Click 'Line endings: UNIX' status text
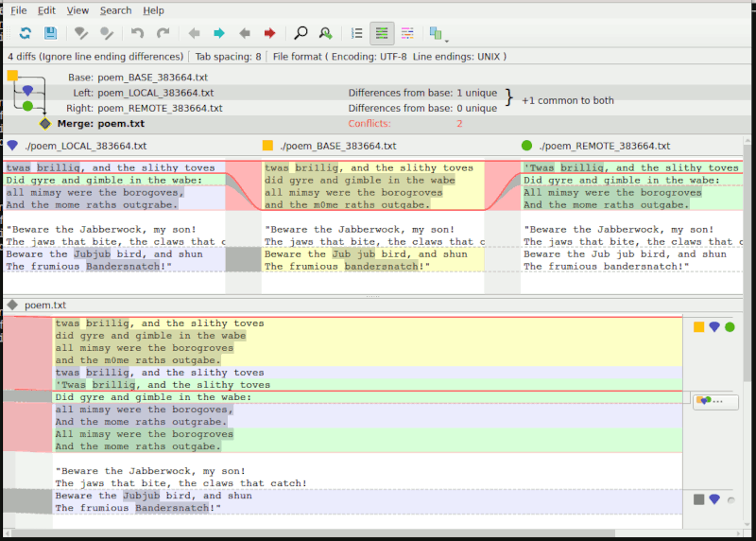This screenshot has width=756, height=541. (456, 57)
